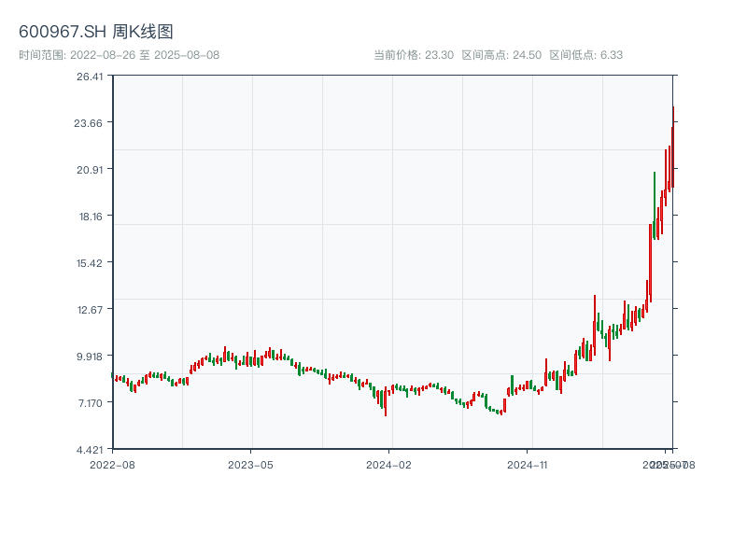
Task: Click the 20.91 y-axis label
Action: point(90,169)
